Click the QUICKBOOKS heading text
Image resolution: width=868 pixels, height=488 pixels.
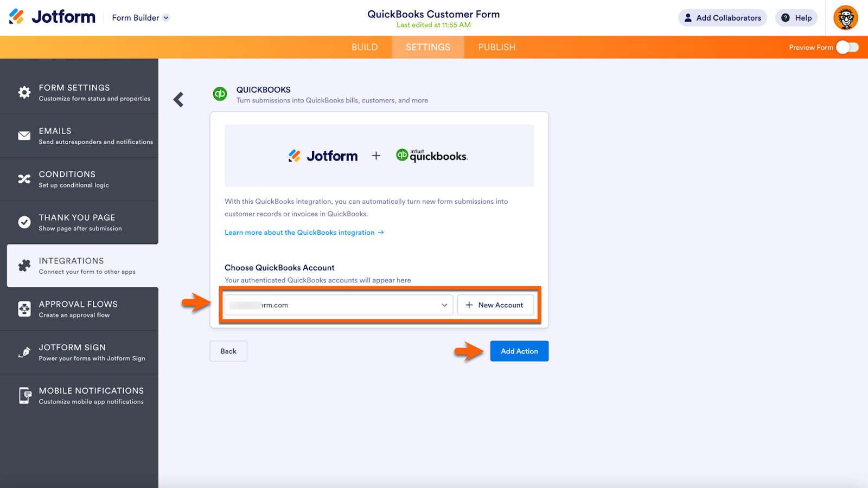[x=264, y=90]
